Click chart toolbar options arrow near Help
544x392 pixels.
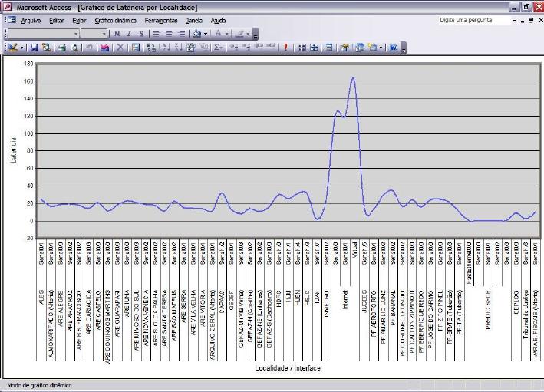(403, 48)
